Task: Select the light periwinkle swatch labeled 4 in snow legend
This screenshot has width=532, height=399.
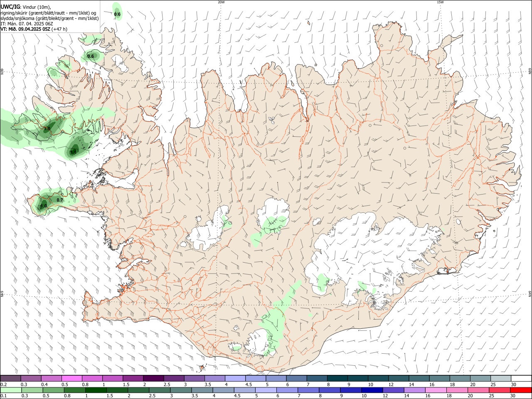Action: click(235, 378)
